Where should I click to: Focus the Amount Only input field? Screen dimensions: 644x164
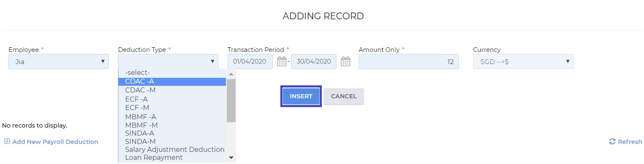tap(409, 61)
